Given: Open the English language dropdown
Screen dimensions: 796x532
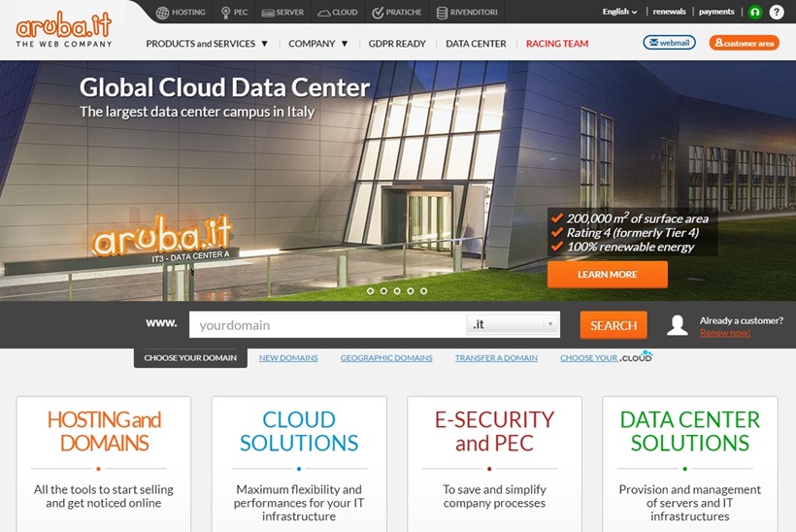Looking at the screenshot, I should 619,12.
